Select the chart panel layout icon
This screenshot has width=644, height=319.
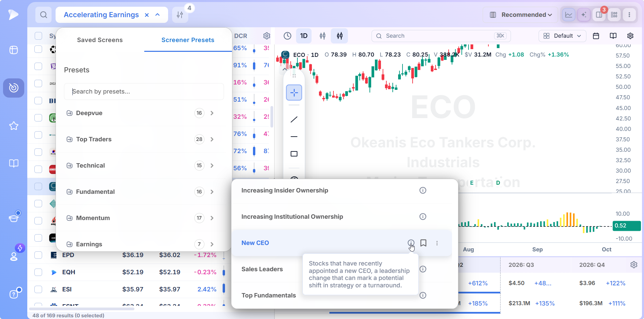(569, 15)
